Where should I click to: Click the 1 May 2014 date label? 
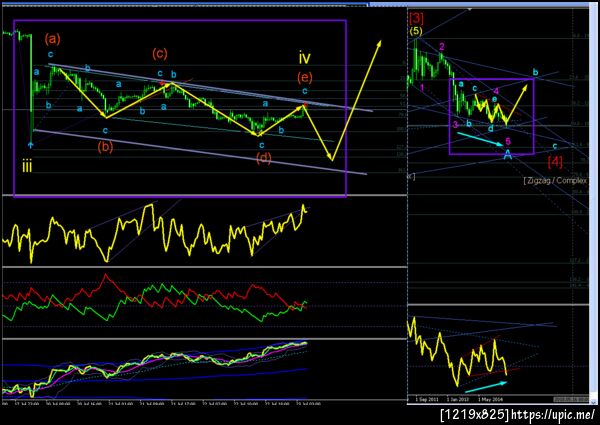click(491, 399)
